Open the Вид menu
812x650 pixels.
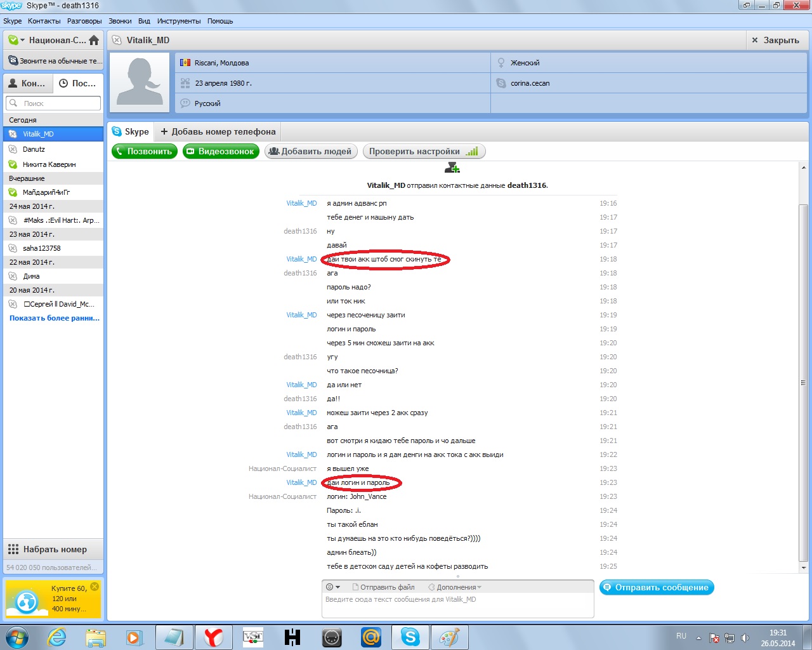click(x=145, y=21)
